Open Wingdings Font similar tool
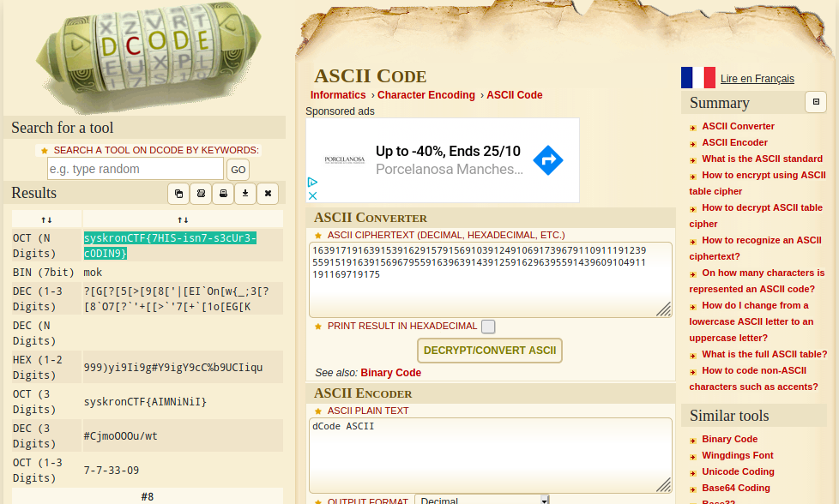 (x=737, y=455)
